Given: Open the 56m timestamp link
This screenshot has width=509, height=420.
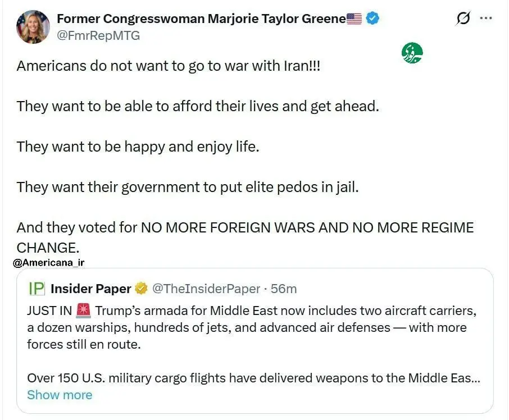Looking at the screenshot, I should point(284,289).
